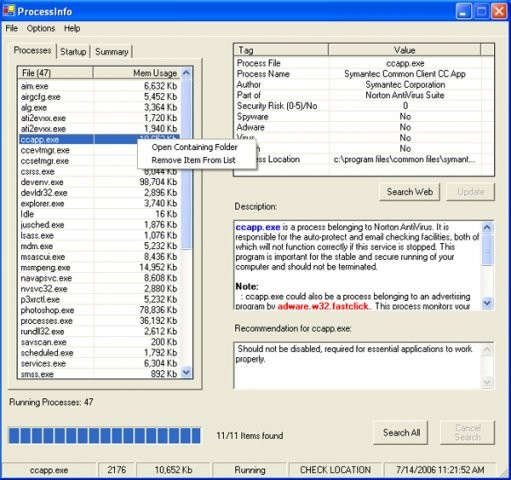Viewport: 511px width, 480px height.
Task: Select the highlighted ccapp.exe row
Action: (99, 139)
